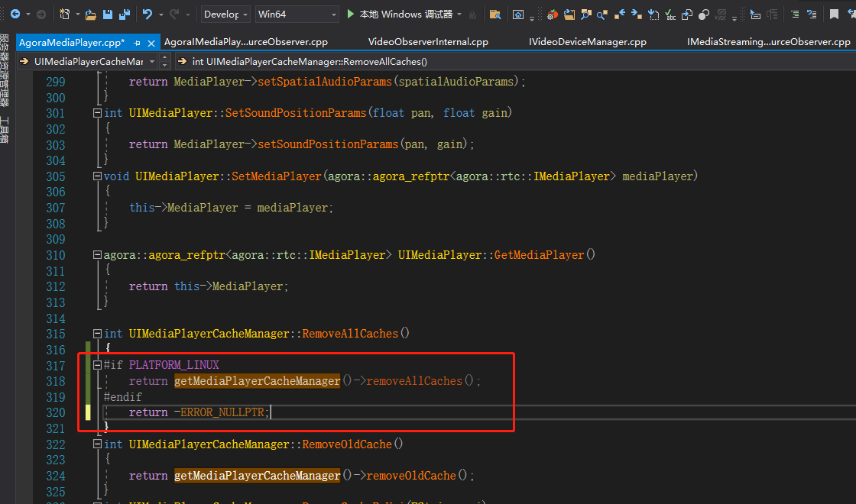856x504 pixels.
Task: Open Find in Files via magnifier folder icon
Action: tap(497, 13)
